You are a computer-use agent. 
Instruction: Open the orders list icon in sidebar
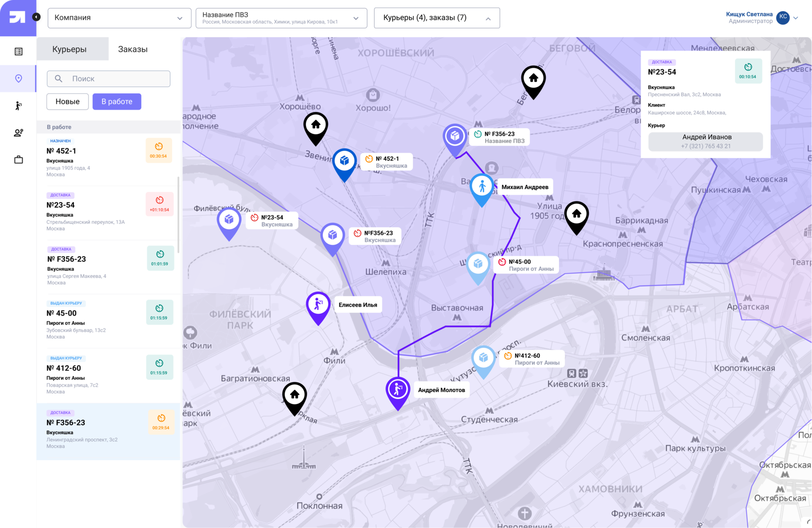pyautogui.click(x=18, y=51)
